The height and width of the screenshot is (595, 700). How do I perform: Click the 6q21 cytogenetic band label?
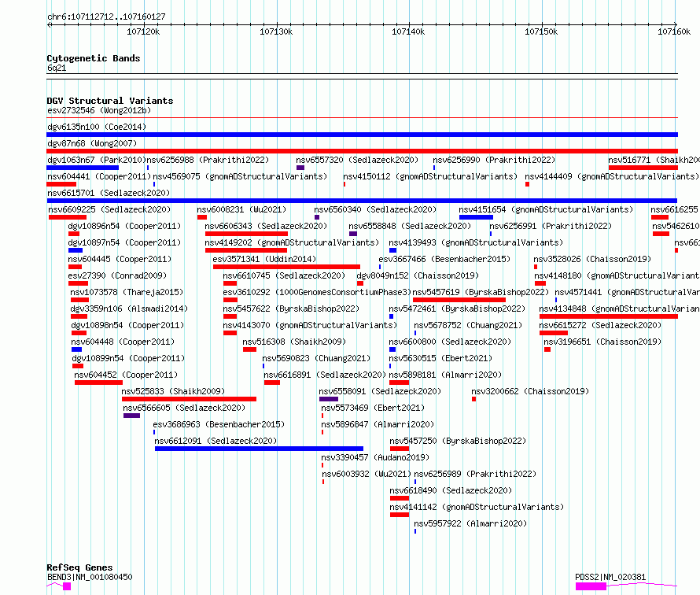(57, 68)
